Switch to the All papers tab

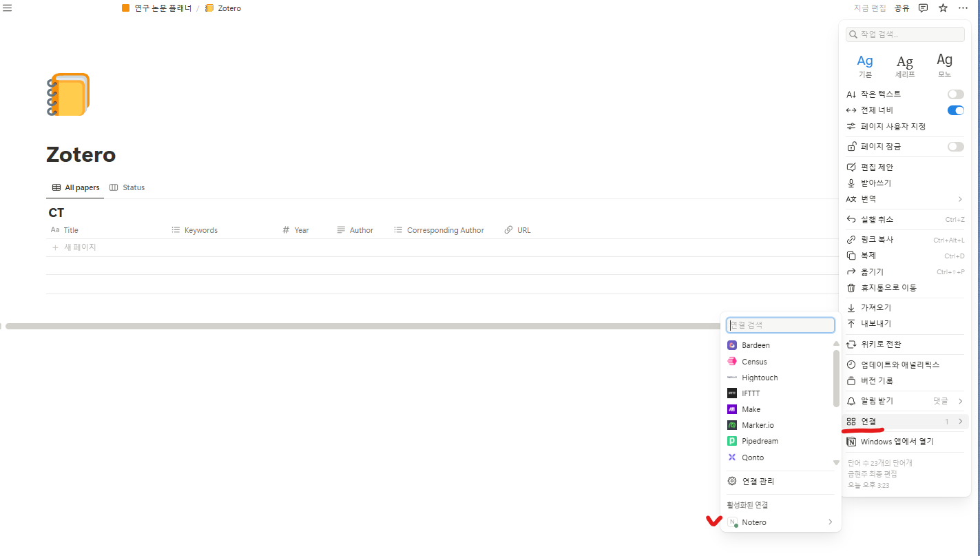75,187
